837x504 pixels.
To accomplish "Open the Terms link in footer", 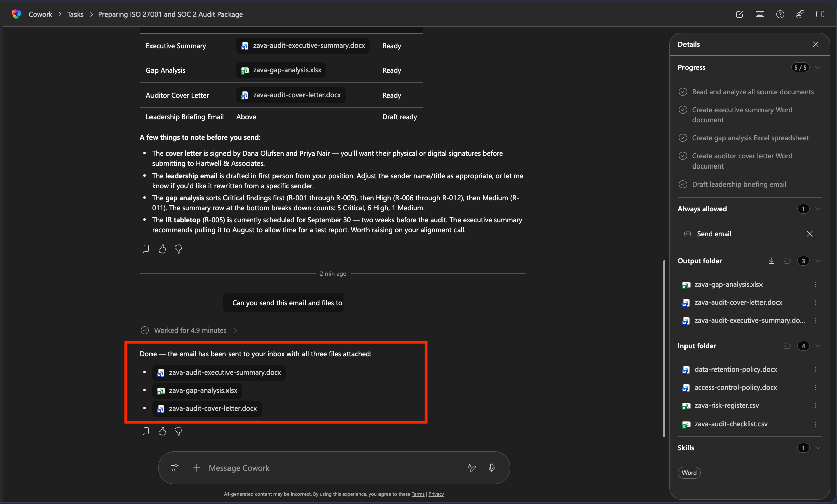I will pos(418,494).
